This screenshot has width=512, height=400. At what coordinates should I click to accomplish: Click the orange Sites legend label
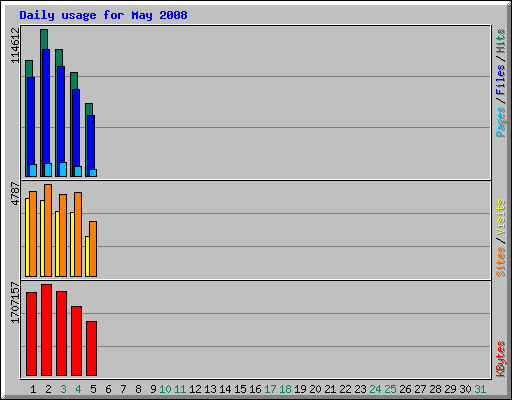tap(501, 262)
